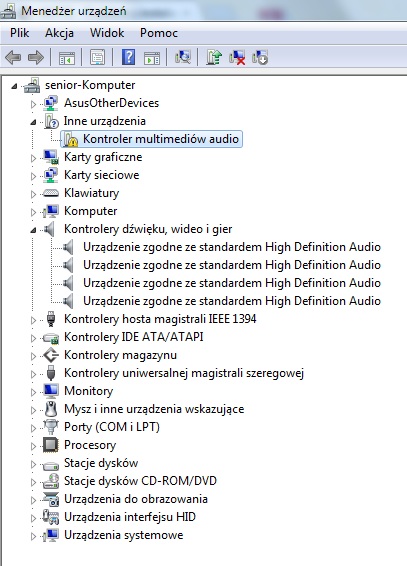Click Disable device icon with down arrow

[260, 57]
